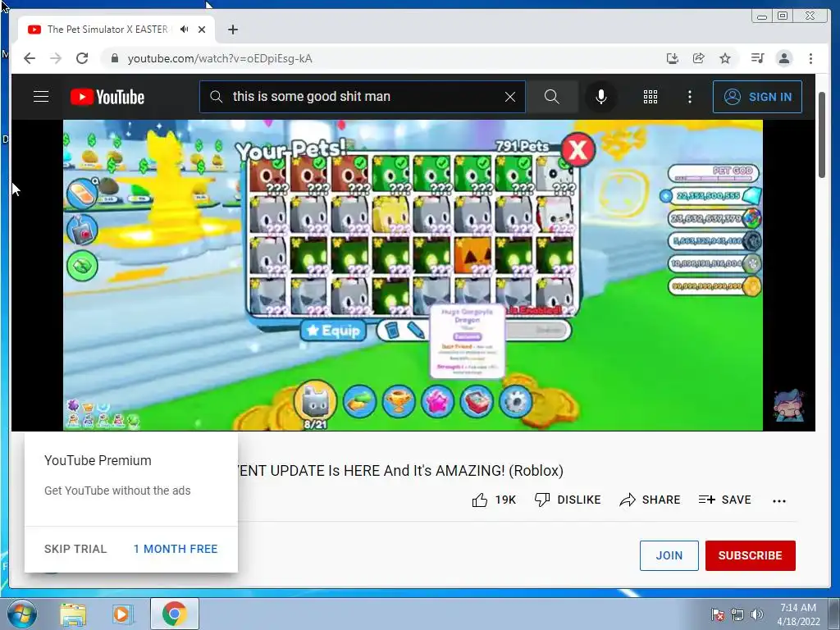Open the Windows Start menu
840x630 pixels.
pyautogui.click(x=22, y=614)
